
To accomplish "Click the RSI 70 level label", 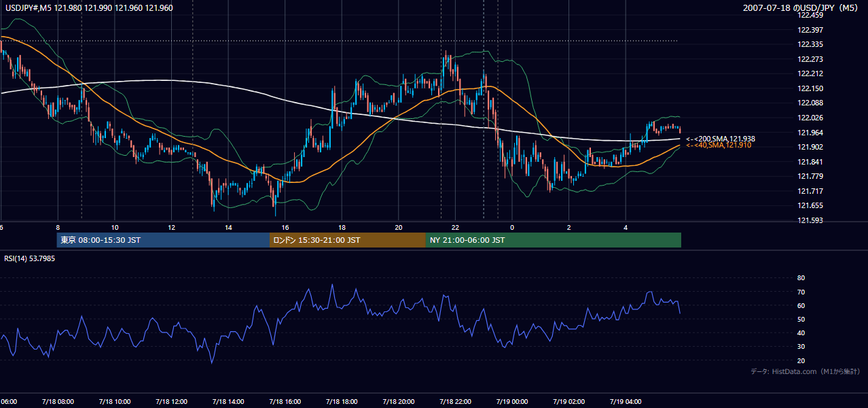I will coord(801,292).
